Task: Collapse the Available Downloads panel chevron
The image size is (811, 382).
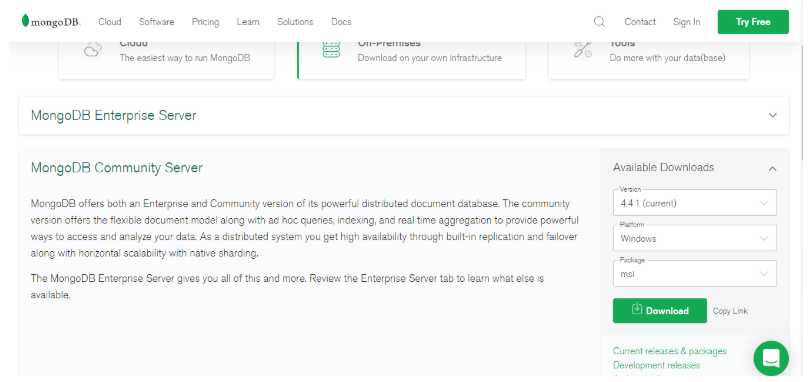Action: coord(772,169)
